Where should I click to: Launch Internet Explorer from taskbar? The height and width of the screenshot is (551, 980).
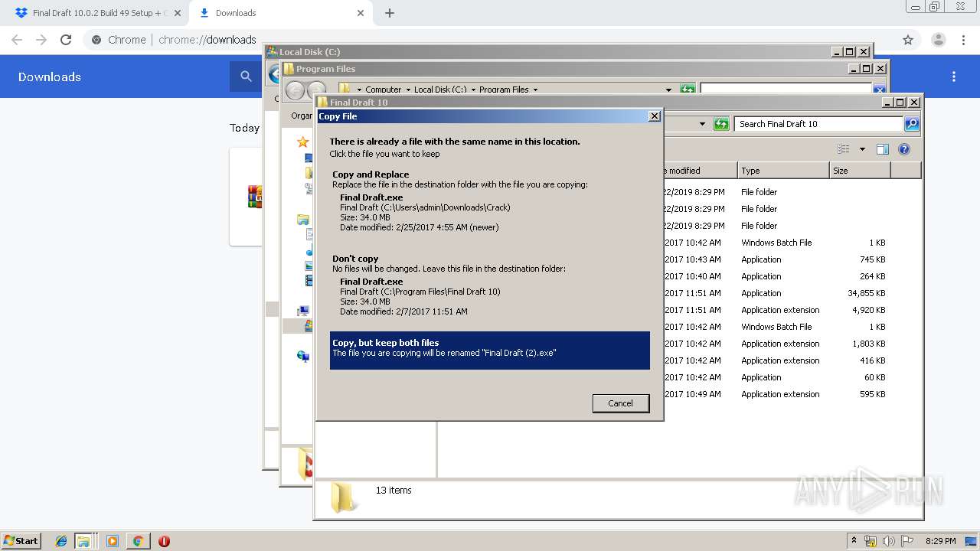[x=61, y=541]
